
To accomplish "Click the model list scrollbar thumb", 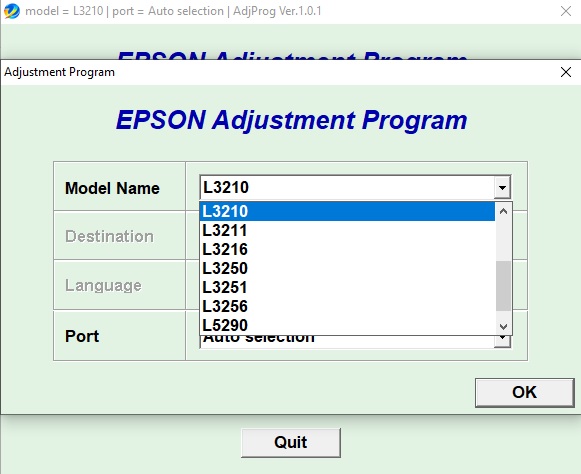I will coord(503,286).
